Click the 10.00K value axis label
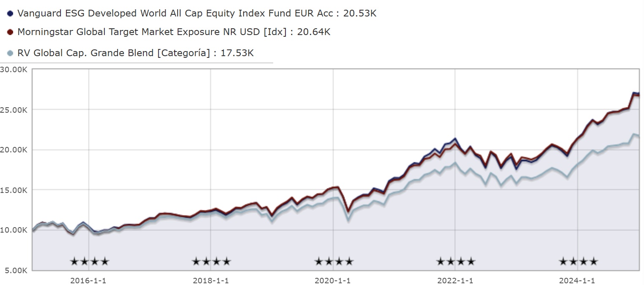644x285 pixels. 14,230
